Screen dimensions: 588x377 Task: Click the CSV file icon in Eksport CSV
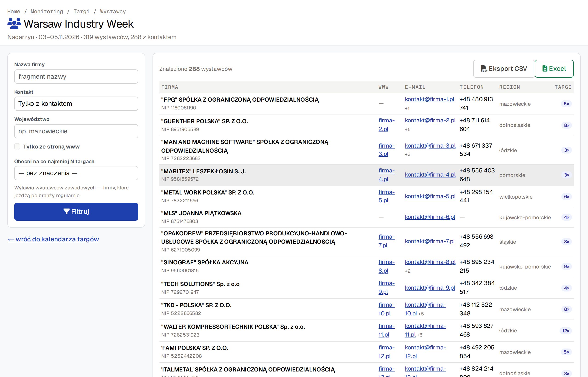[x=484, y=69]
